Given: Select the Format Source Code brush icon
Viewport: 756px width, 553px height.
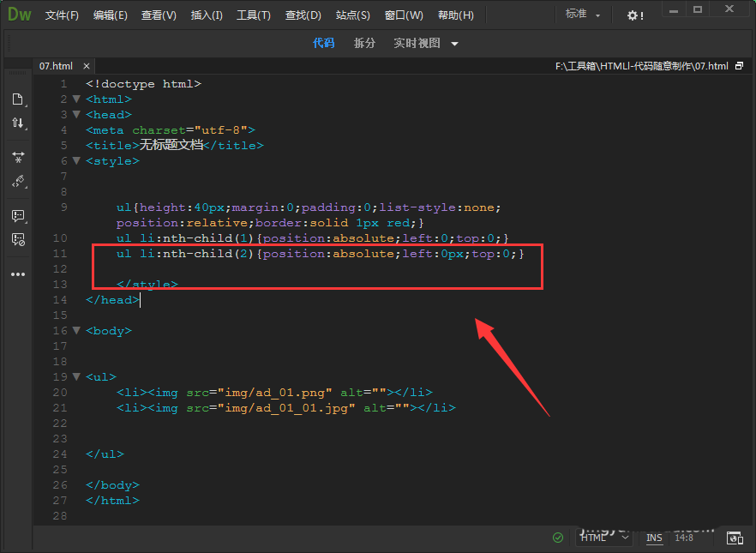Looking at the screenshot, I should point(17,181).
